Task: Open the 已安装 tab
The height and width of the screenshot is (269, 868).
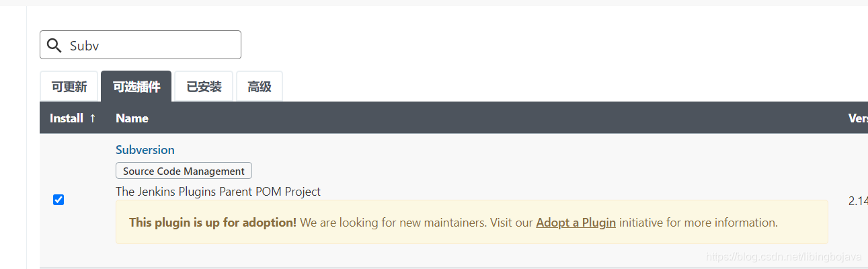Action: (x=204, y=87)
